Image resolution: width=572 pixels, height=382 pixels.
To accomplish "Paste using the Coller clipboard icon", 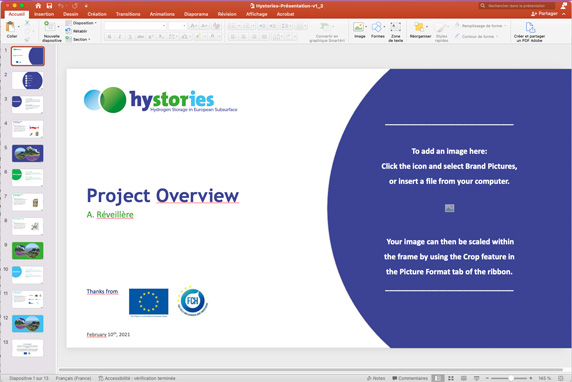I will (x=11, y=26).
